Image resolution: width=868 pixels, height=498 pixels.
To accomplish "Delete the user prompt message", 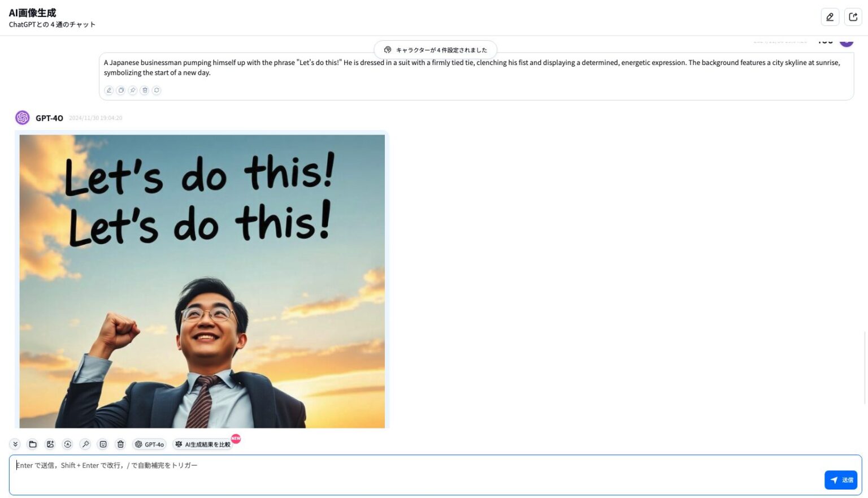I will click(x=145, y=90).
